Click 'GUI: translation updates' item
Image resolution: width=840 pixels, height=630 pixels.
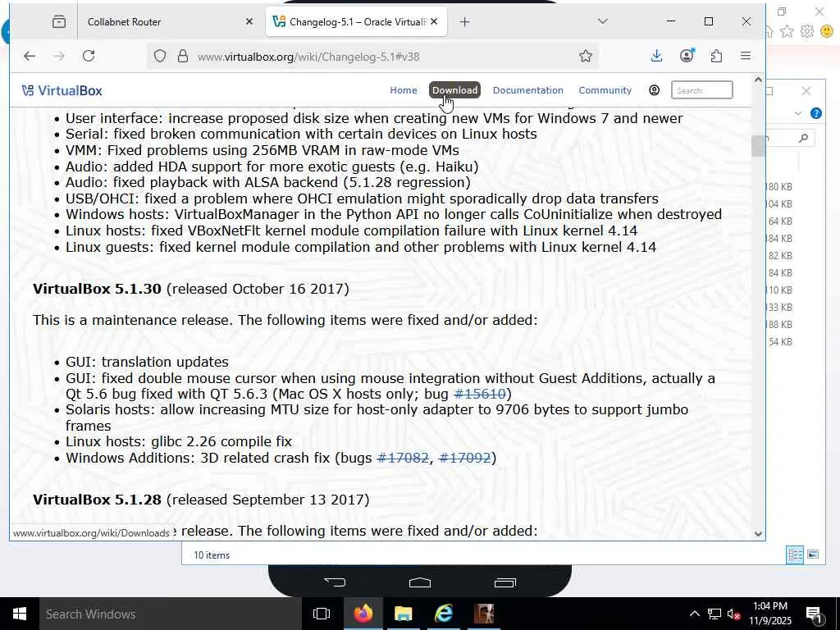tap(147, 362)
